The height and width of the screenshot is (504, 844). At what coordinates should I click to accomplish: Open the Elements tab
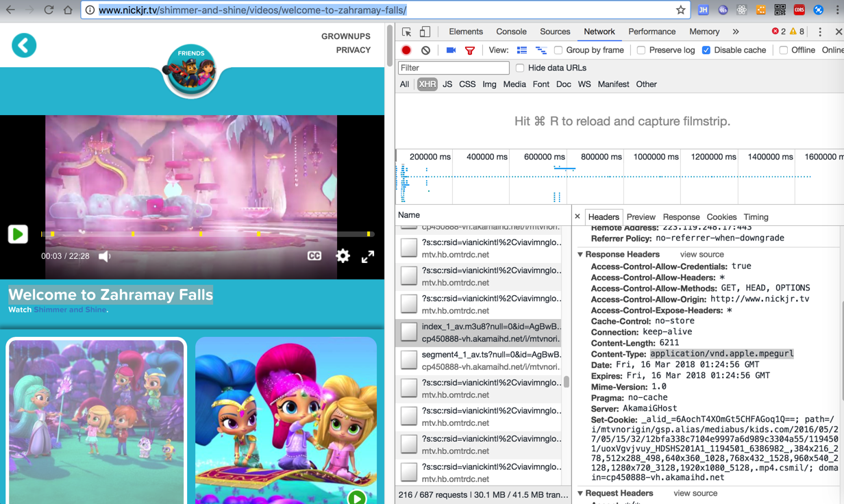[466, 32]
